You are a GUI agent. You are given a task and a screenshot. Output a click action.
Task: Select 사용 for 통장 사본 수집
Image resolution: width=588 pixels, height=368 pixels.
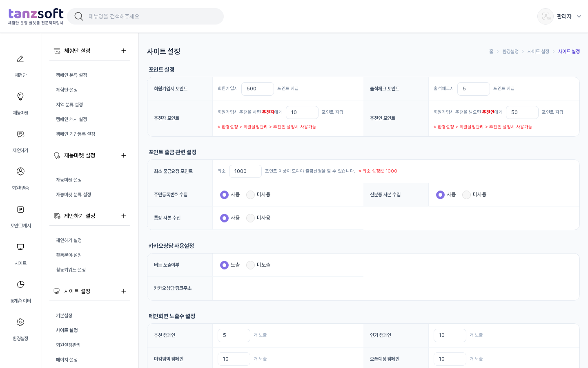[224, 218]
